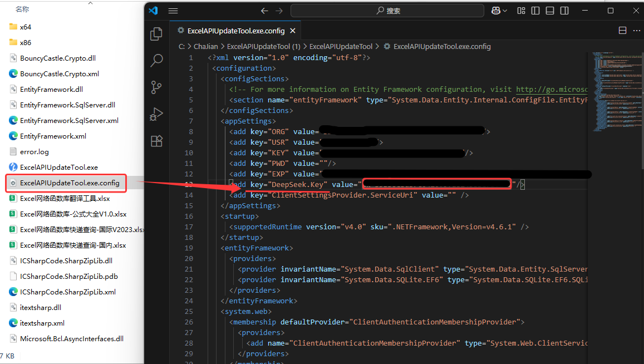Split the editor to the right
644x364 pixels.
pyautogui.click(x=623, y=31)
